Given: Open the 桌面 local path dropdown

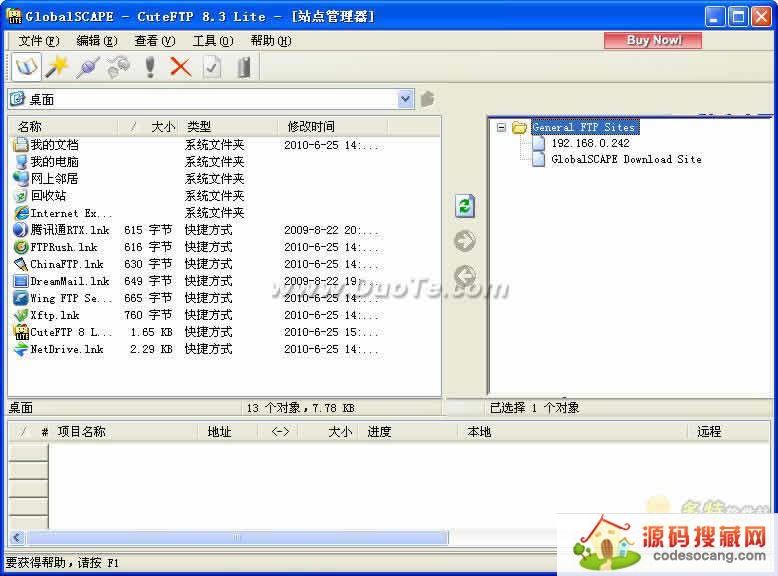Looking at the screenshot, I should 405,99.
